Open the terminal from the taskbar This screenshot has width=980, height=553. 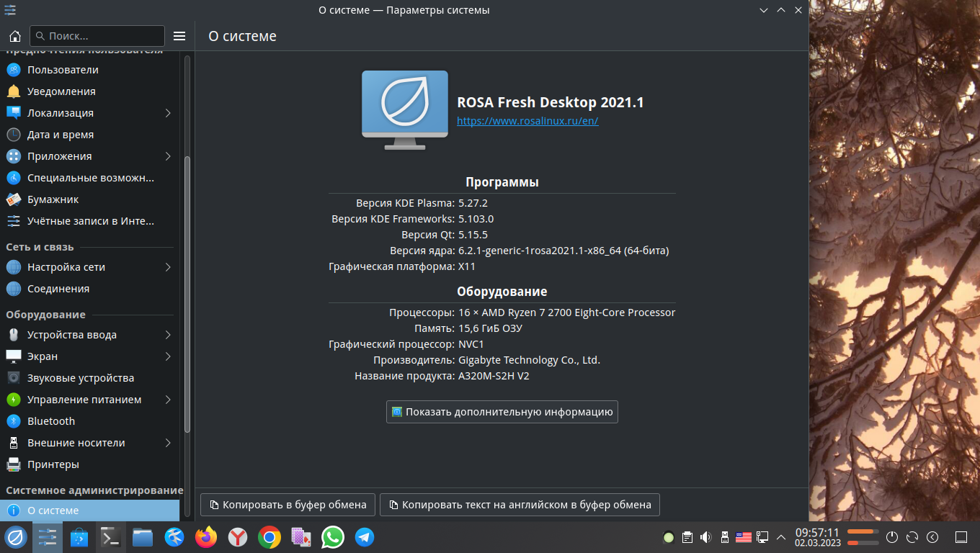pyautogui.click(x=111, y=537)
